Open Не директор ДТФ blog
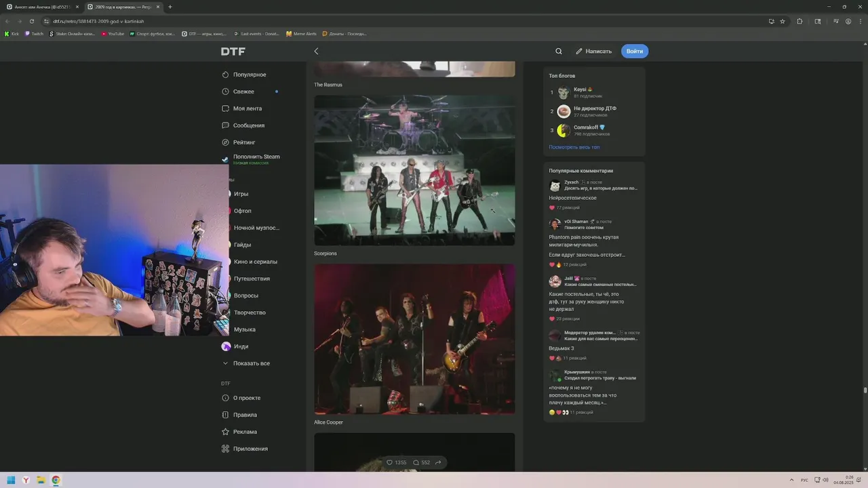The image size is (868, 488). [595, 108]
